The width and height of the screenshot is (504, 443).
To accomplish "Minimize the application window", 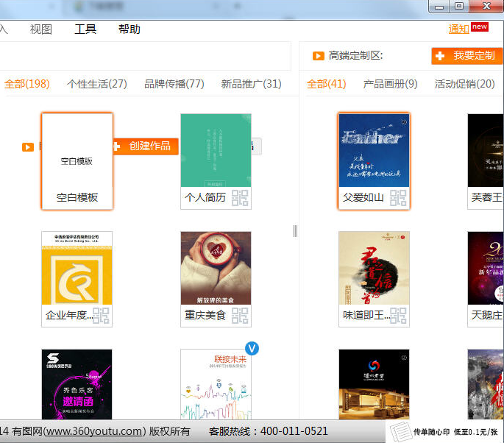I will coord(439,7).
